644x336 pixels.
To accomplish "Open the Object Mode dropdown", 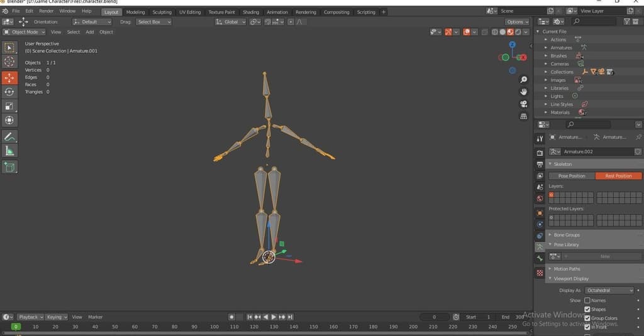I will click(x=25, y=32).
